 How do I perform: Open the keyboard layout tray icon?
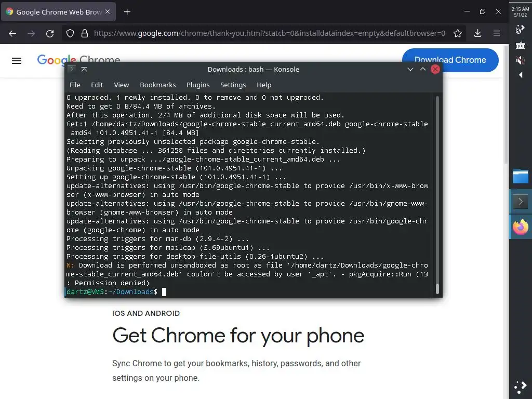[520, 45]
